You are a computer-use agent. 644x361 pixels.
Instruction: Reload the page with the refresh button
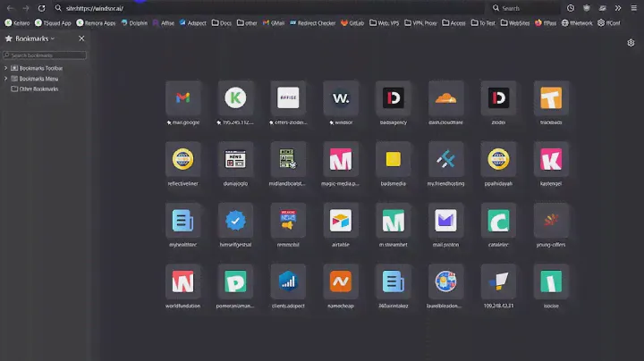pos(41,8)
